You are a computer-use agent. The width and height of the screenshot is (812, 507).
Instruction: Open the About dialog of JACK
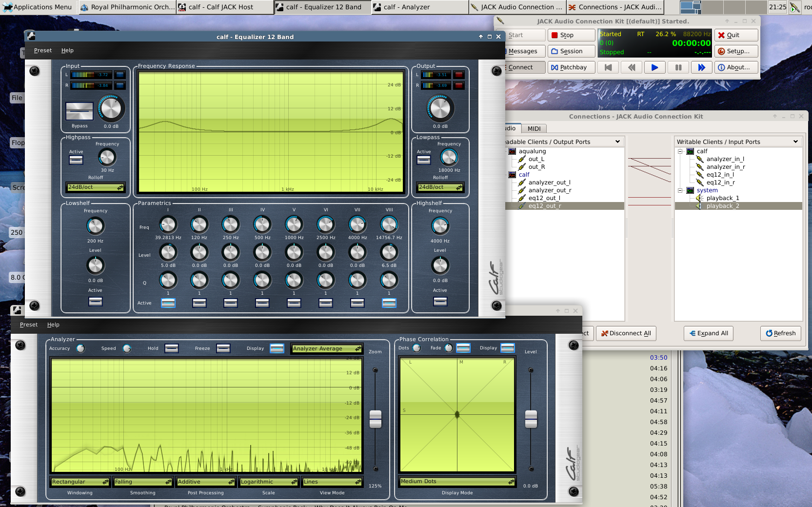(x=736, y=67)
